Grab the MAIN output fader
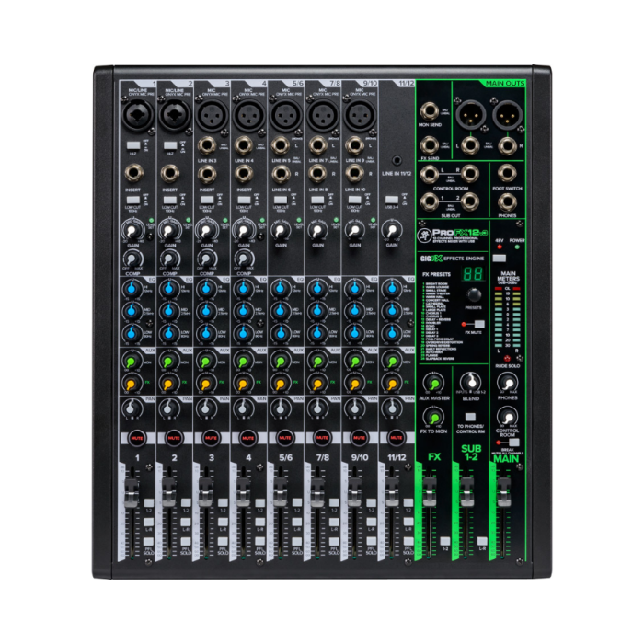The width and height of the screenshot is (644, 644). pyautogui.click(x=503, y=492)
